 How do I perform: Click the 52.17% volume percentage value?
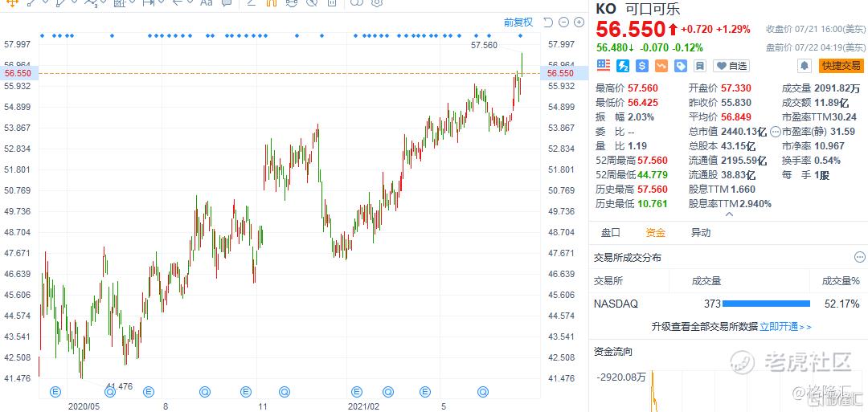click(x=842, y=304)
